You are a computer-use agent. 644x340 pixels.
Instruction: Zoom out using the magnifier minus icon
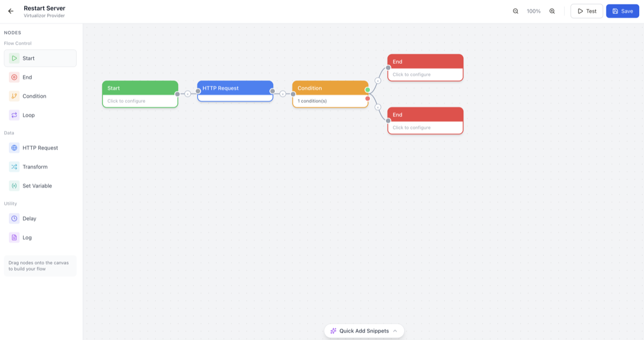515,11
